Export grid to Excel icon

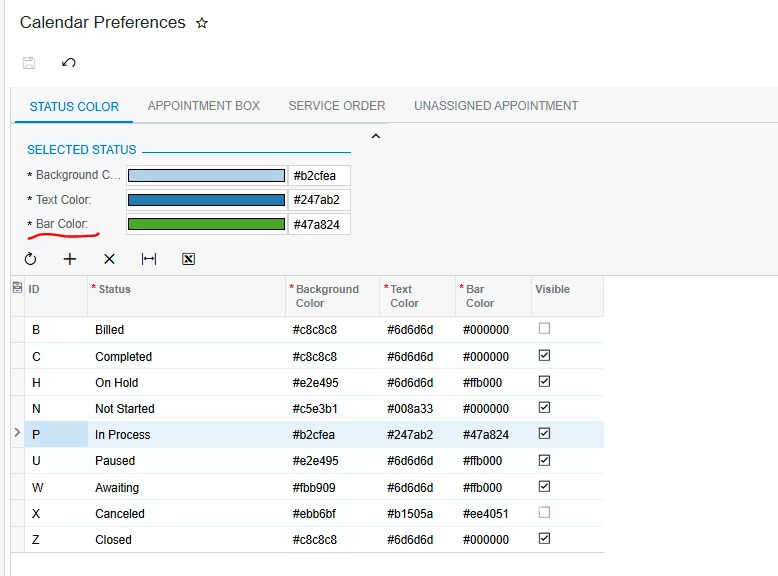pos(189,259)
